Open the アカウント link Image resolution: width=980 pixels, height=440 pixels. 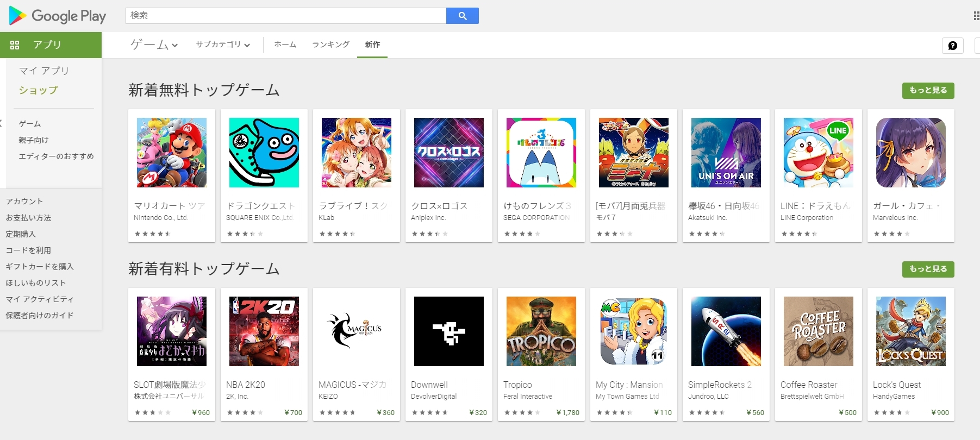[24, 202]
